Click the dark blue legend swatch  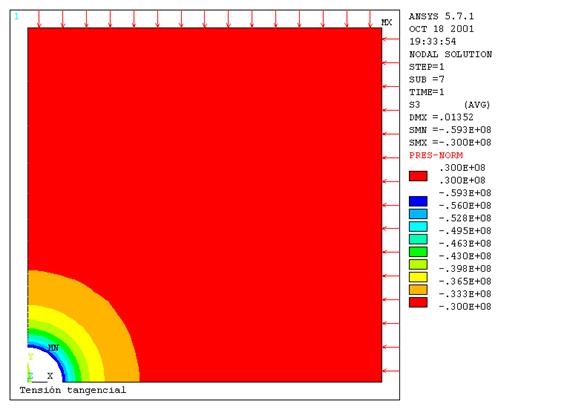418,201
